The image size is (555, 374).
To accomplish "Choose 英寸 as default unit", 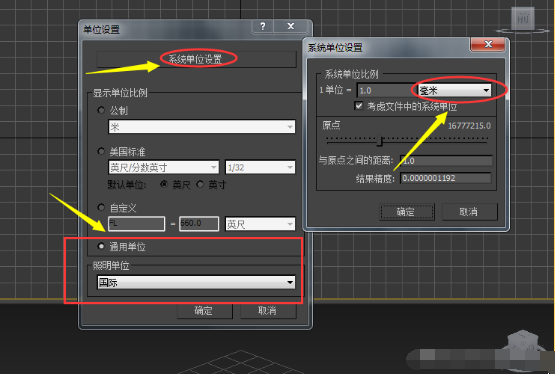I will [200, 184].
